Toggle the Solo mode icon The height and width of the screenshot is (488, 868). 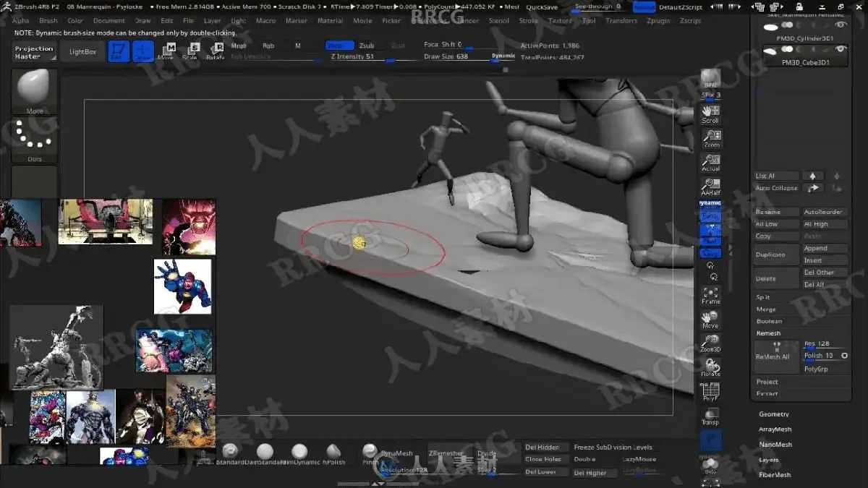(x=710, y=465)
